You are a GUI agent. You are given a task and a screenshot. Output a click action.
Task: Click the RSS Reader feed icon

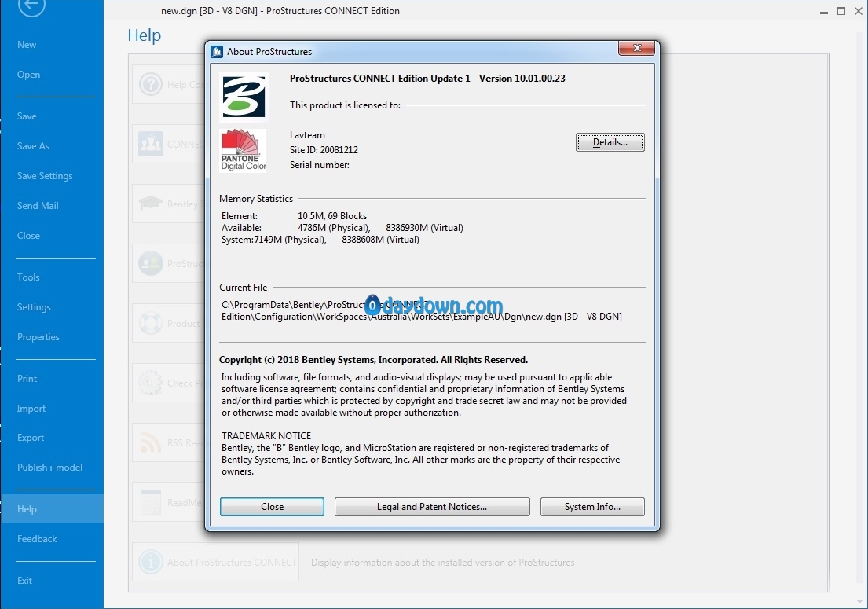coord(151,443)
